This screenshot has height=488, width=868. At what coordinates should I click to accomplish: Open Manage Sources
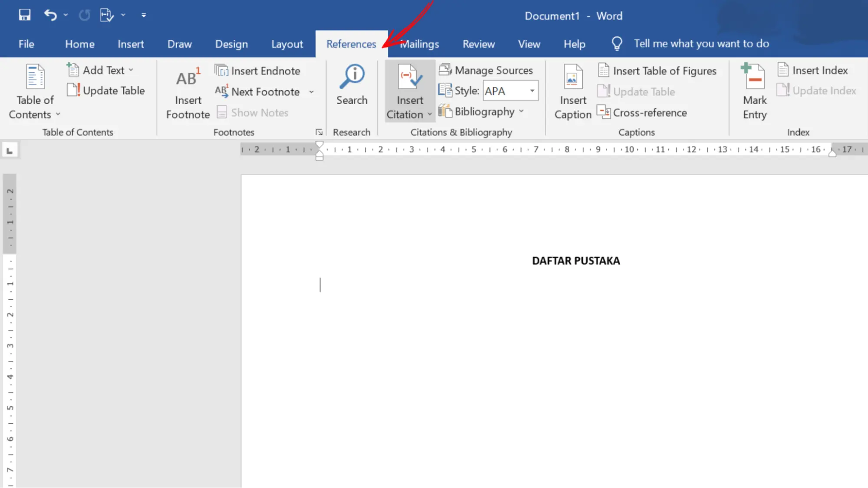pos(487,70)
